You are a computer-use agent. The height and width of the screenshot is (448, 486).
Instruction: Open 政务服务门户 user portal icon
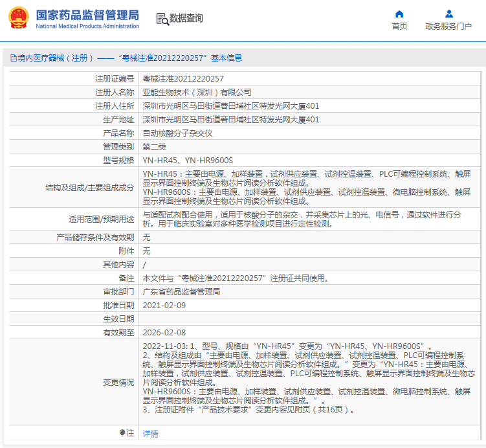coord(449,14)
